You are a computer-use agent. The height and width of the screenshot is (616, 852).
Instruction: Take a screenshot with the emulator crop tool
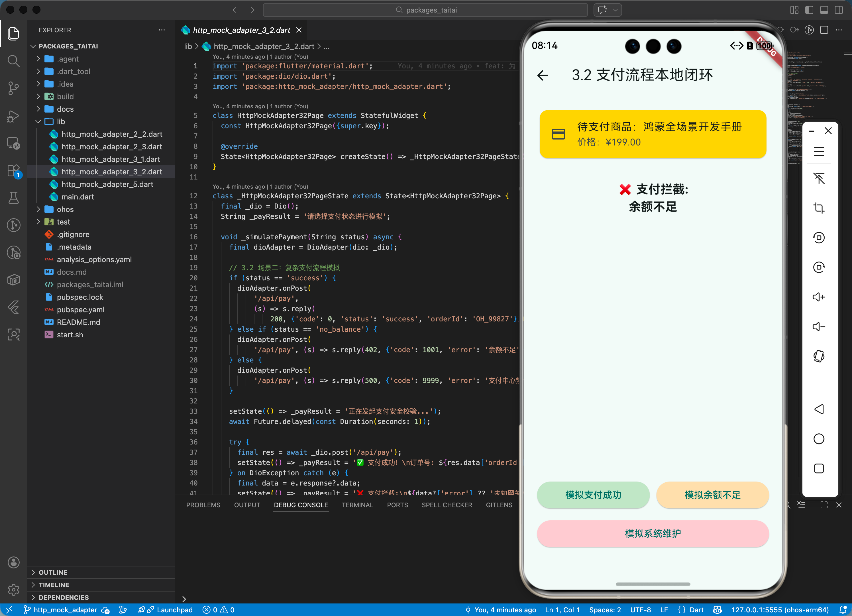coord(819,208)
